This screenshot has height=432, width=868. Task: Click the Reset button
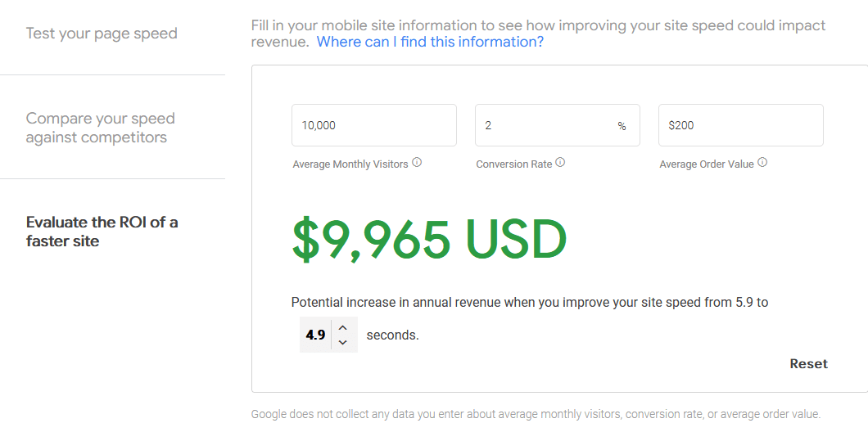tap(808, 364)
